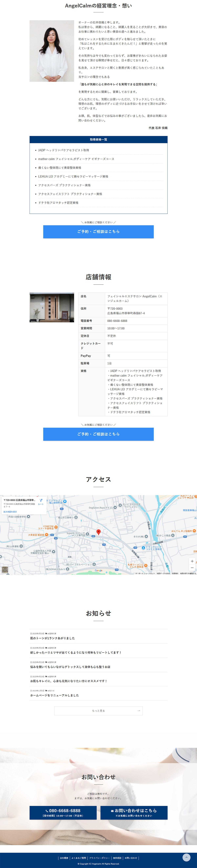Click the 大衆食堂 服部屋 map marker
The image size is (197, 868).
[46, 535]
